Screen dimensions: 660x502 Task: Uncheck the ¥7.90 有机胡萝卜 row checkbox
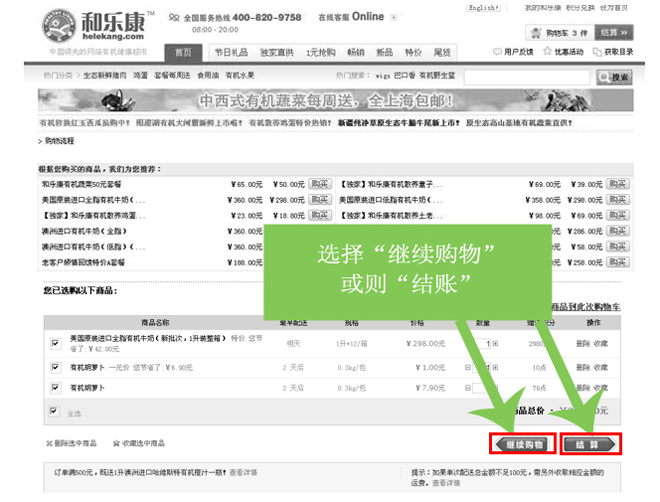point(55,387)
